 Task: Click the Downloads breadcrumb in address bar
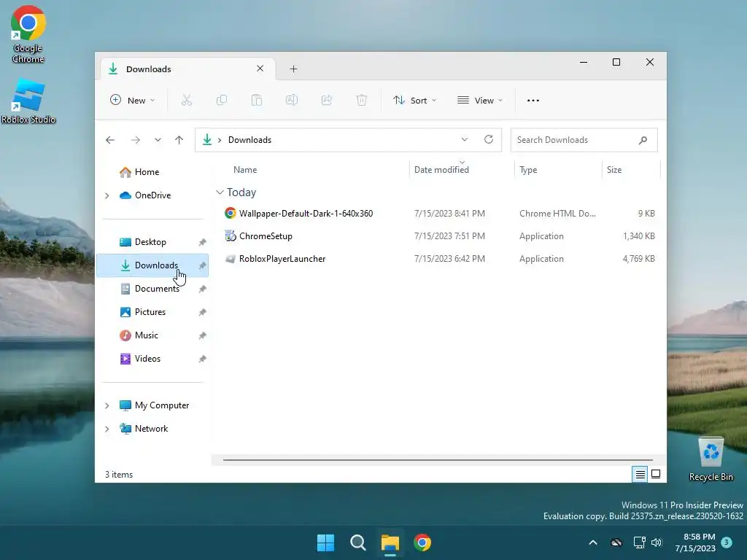click(x=249, y=140)
